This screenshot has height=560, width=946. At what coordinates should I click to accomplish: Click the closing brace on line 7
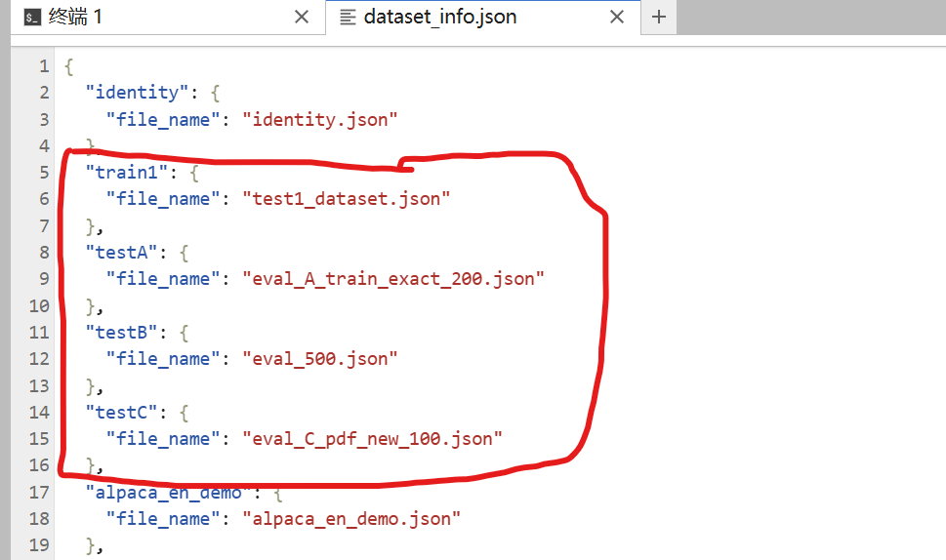[x=91, y=226]
